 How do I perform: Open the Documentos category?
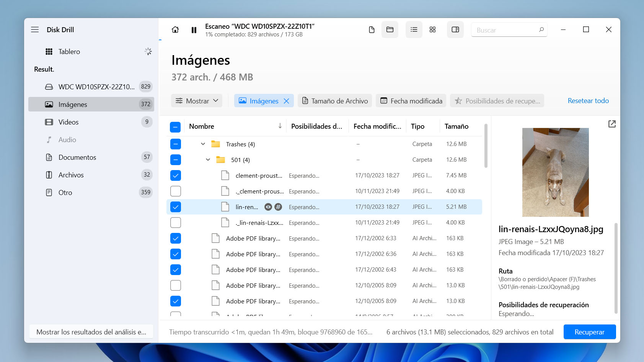[91, 157]
